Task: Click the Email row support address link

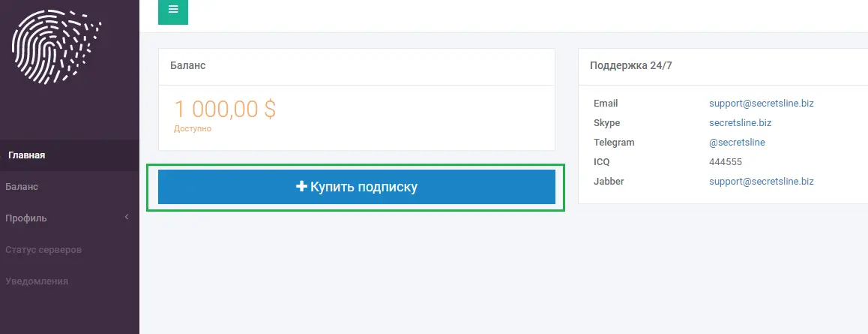Action: click(x=761, y=103)
